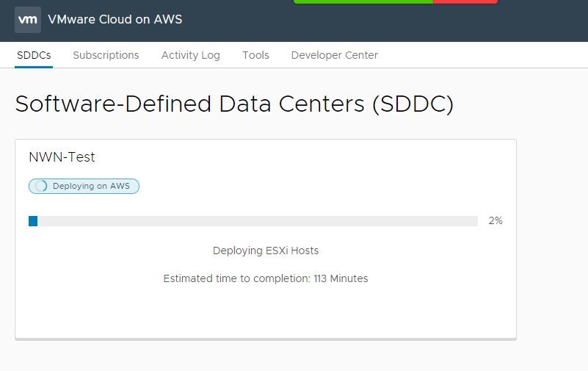
Task: Go to the Developer Center tab
Action: (x=335, y=55)
